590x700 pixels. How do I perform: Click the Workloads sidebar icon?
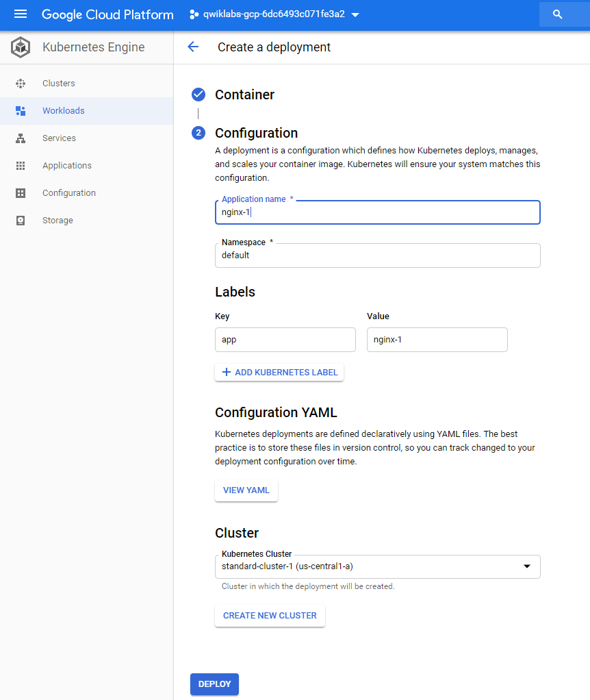pos(21,111)
